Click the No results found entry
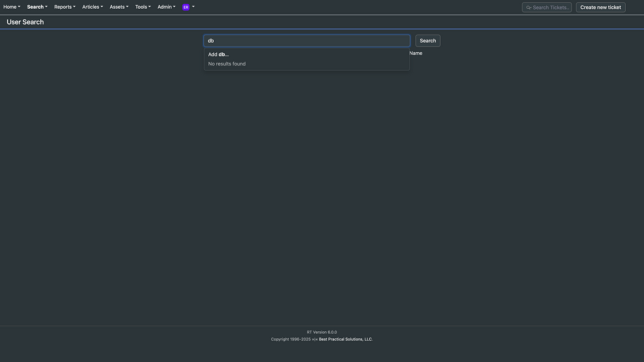 (x=227, y=63)
